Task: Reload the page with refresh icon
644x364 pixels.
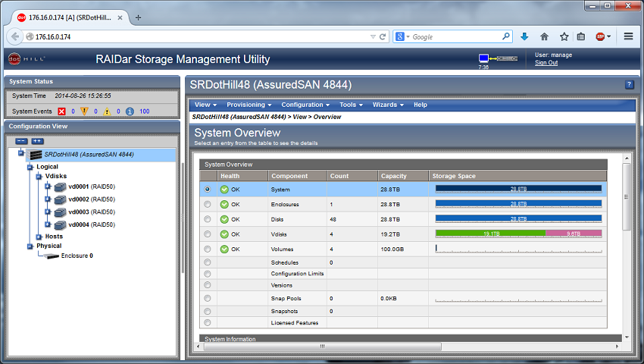Action: (x=383, y=36)
